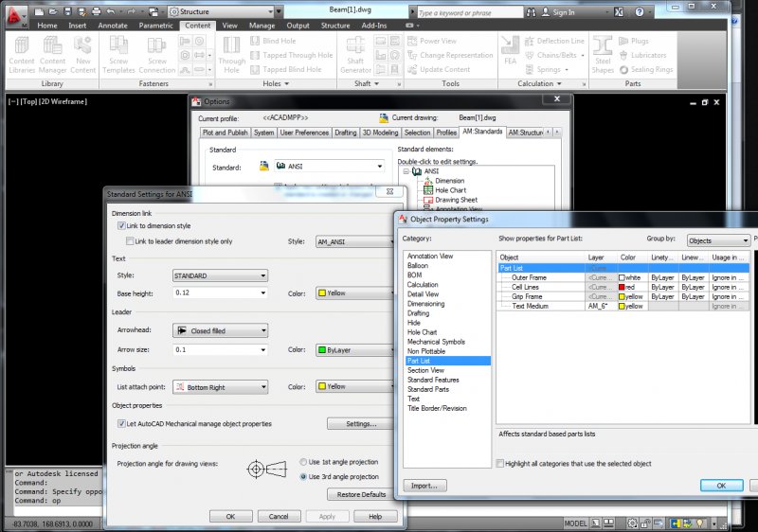The image size is (758, 532).
Task: Open Group by Objects dropdown
Action: [718, 240]
